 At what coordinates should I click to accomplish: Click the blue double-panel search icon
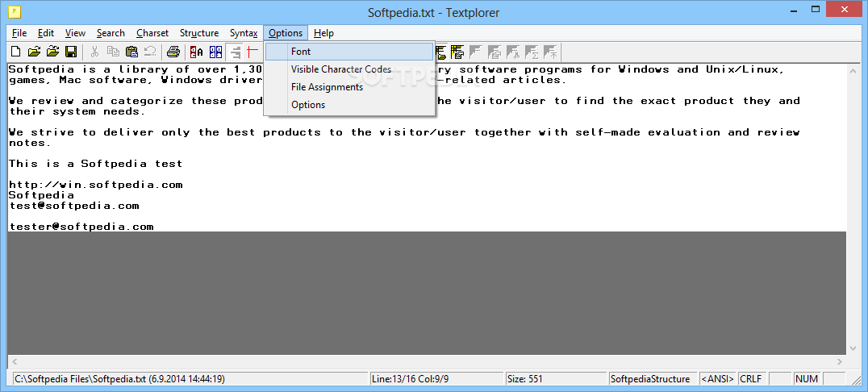point(215,52)
